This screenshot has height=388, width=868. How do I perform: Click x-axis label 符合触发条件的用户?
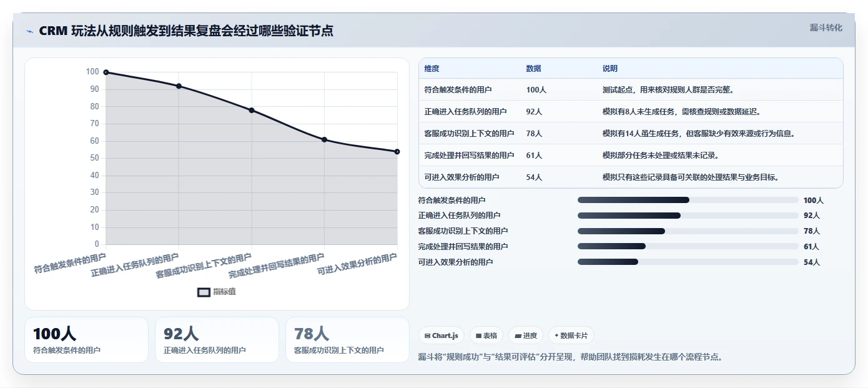coord(70,264)
